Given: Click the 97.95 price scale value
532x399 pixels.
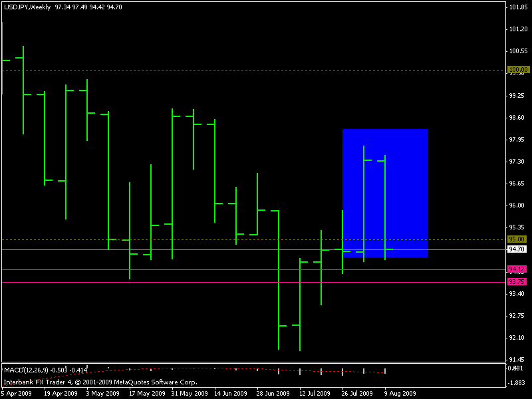Looking at the screenshot, I should [517, 140].
